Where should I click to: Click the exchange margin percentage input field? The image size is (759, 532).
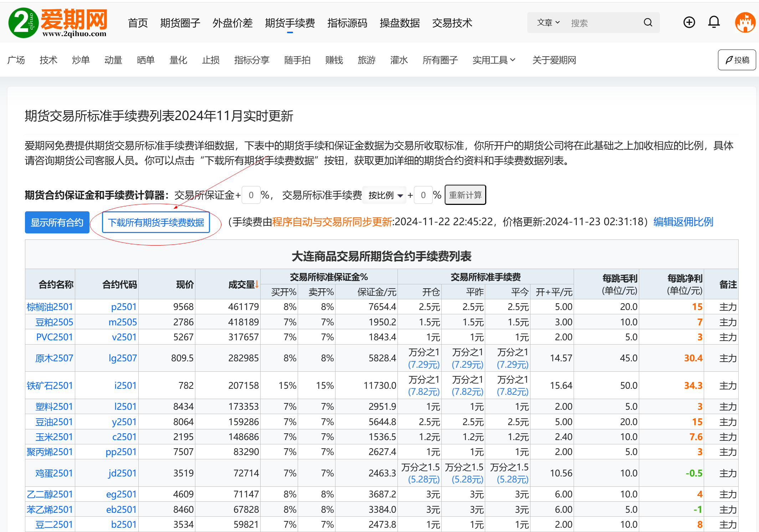click(251, 195)
